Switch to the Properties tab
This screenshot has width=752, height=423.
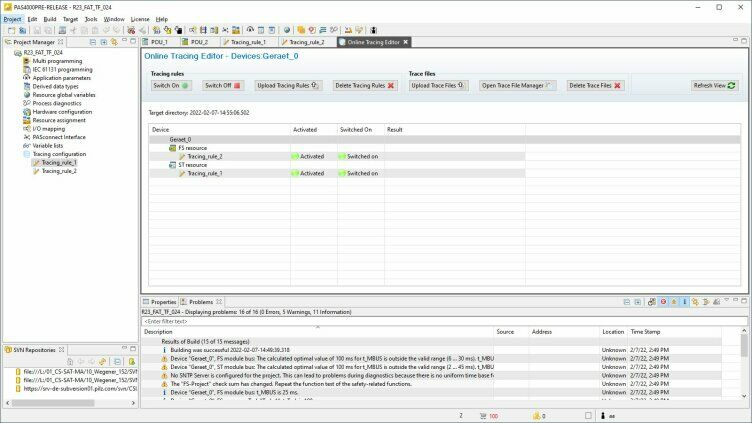163,301
